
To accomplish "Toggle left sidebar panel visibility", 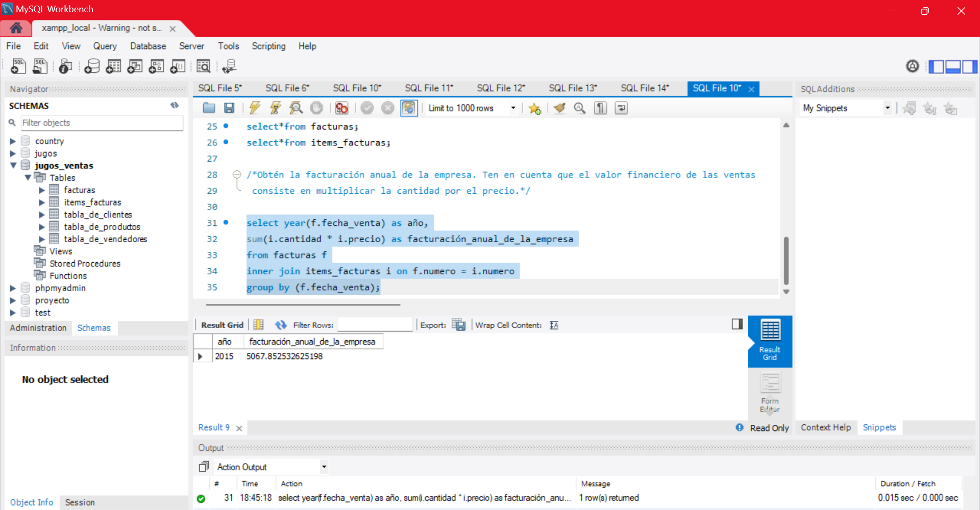I will click(x=936, y=66).
